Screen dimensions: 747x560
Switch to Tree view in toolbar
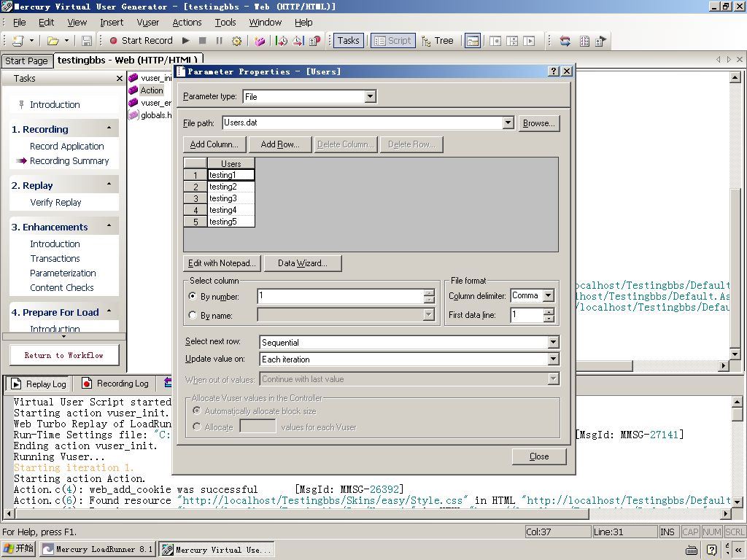coord(438,41)
